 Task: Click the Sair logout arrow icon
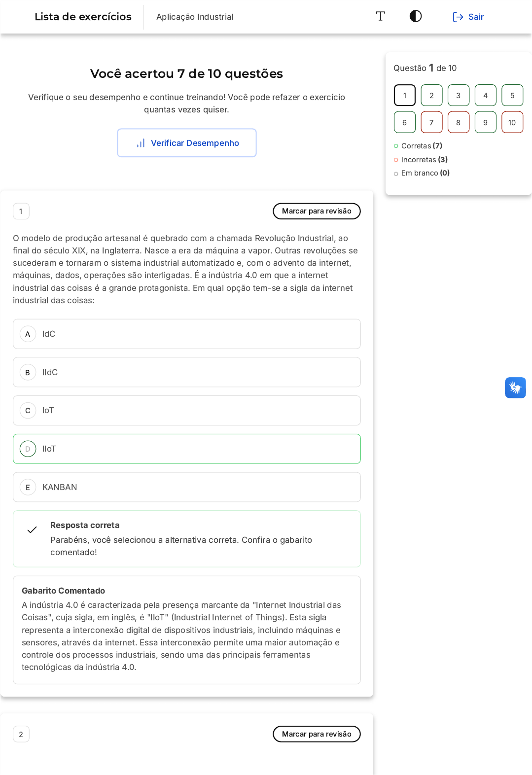(x=458, y=17)
